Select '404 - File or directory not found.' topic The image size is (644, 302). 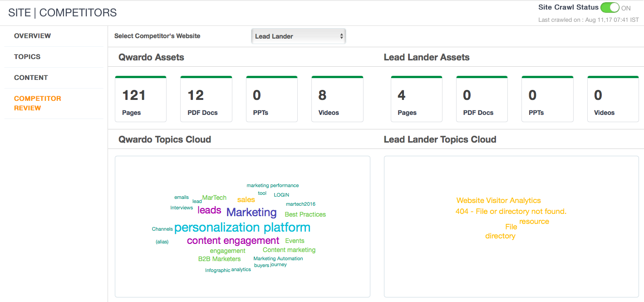click(x=511, y=211)
